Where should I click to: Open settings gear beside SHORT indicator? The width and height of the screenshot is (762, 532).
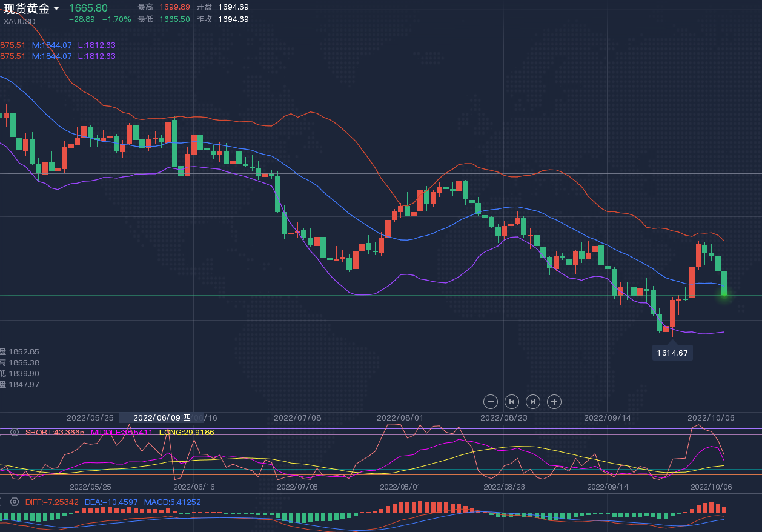coord(15,432)
